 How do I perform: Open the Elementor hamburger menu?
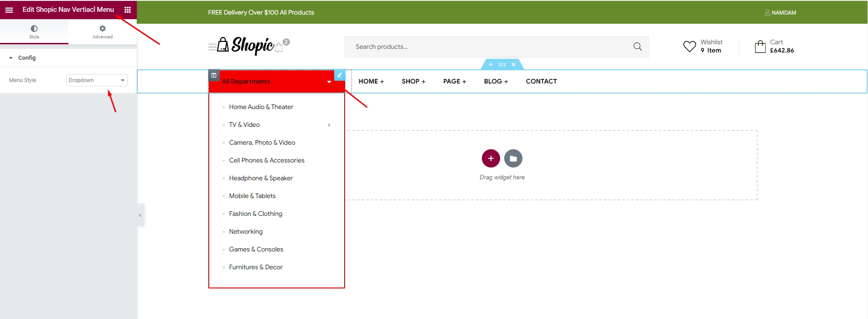point(9,10)
